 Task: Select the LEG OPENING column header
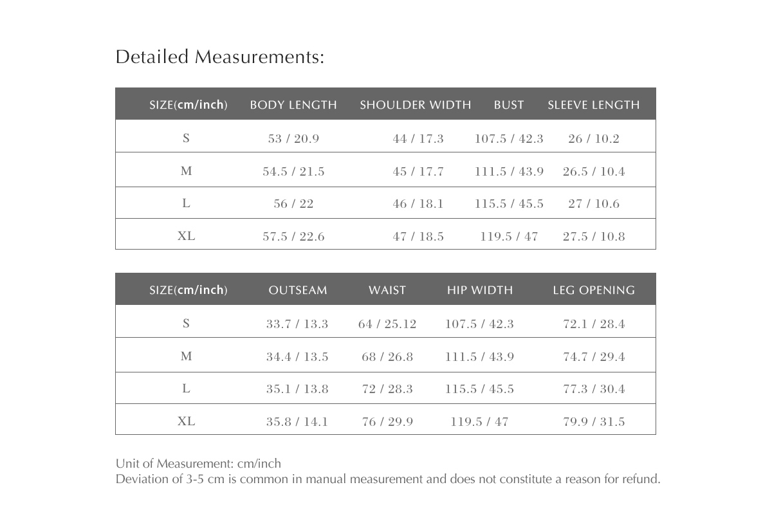pyautogui.click(x=594, y=290)
